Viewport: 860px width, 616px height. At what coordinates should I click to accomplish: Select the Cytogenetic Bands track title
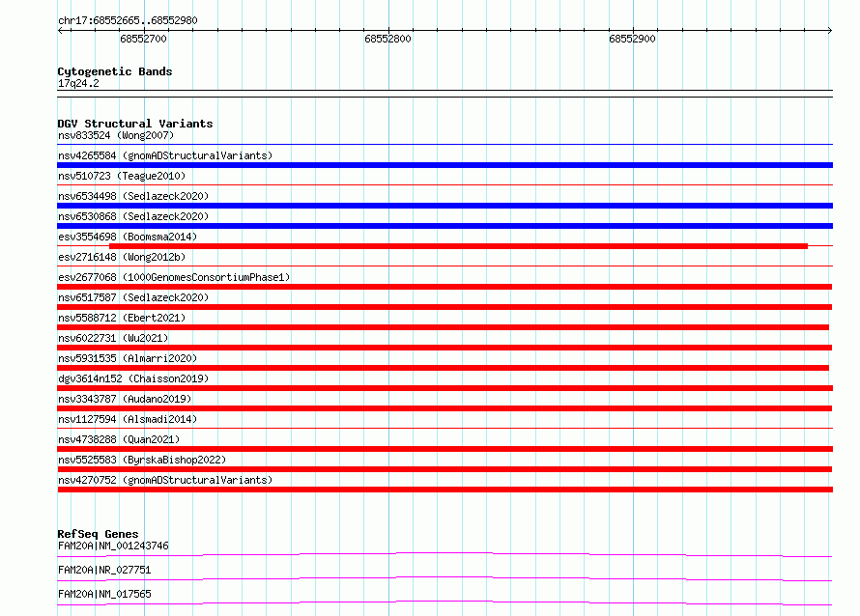[115, 71]
